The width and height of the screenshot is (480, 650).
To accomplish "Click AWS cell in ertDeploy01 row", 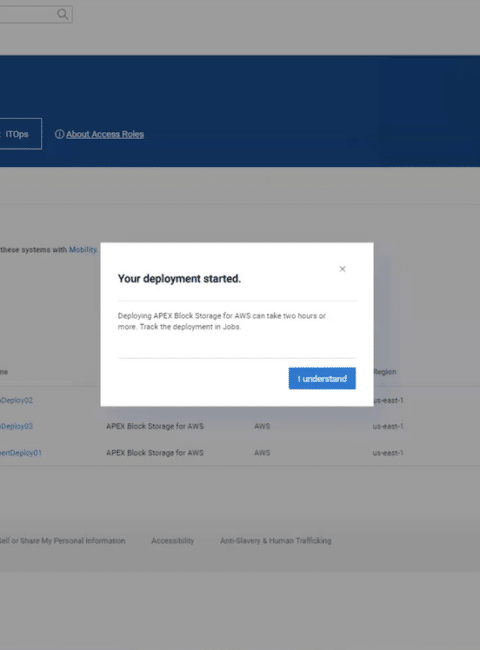I will coord(262,453).
